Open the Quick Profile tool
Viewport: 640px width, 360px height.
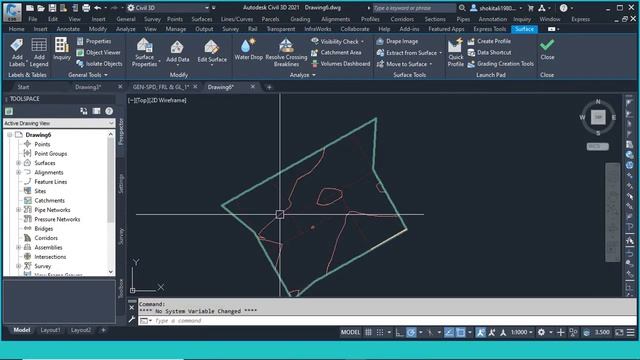coord(456,52)
